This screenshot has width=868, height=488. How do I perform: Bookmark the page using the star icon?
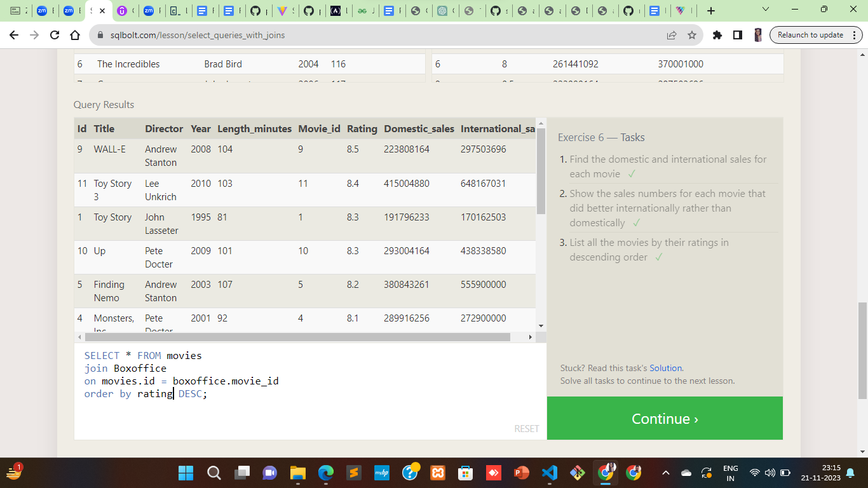(693, 35)
